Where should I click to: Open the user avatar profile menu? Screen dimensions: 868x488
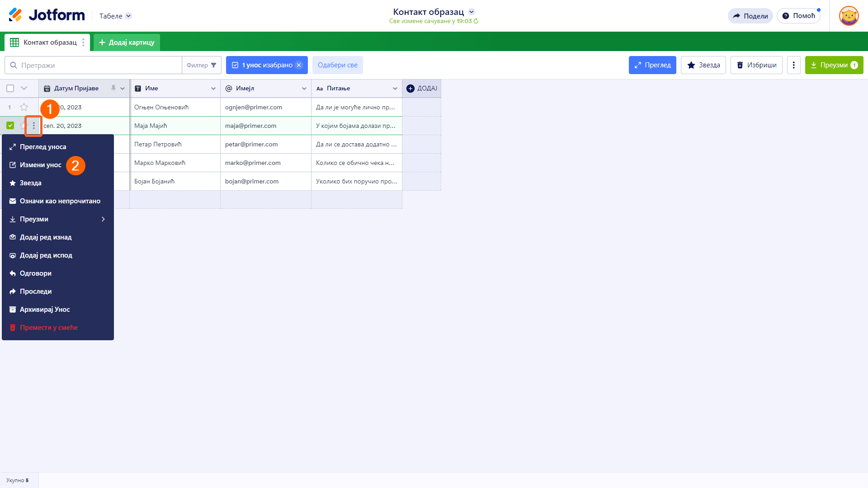point(849,16)
